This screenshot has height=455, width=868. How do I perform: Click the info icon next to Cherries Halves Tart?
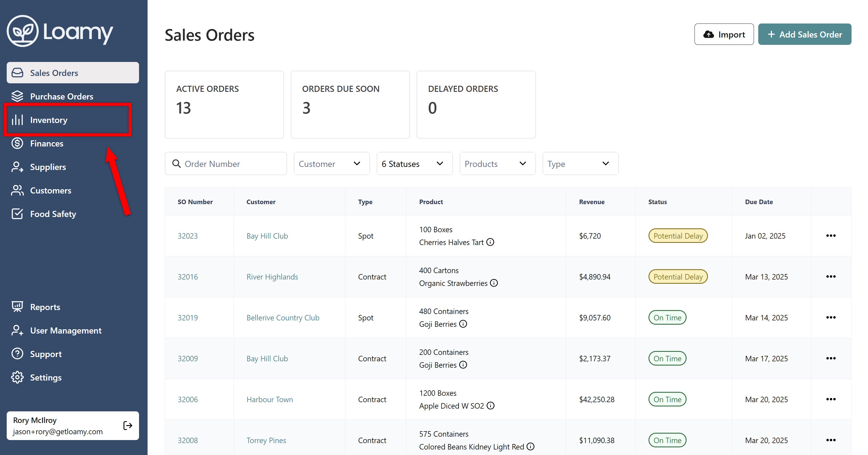(490, 242)
